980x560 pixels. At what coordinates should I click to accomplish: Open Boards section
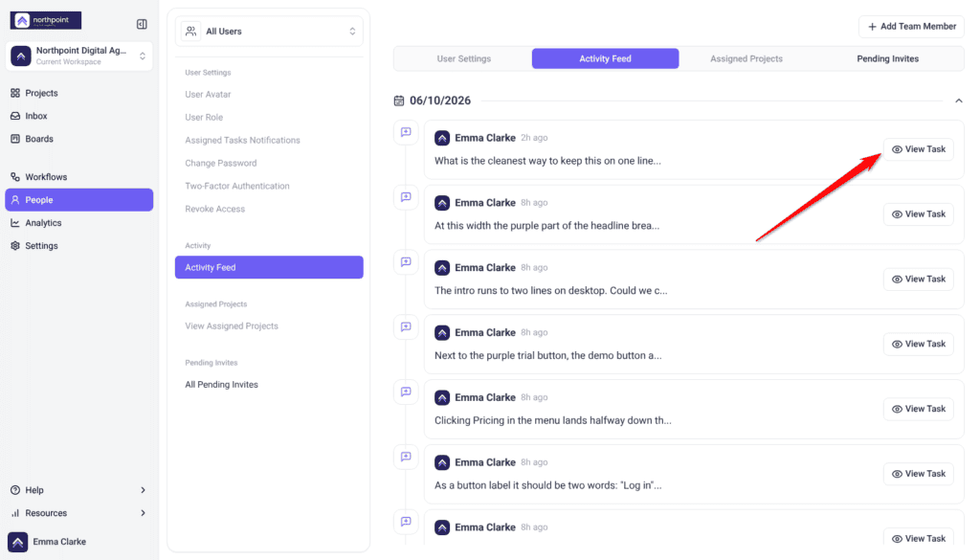(x=78, y=139)
